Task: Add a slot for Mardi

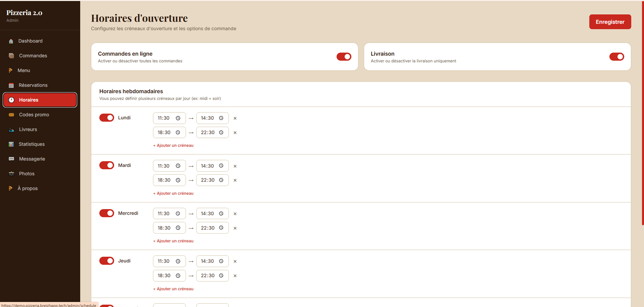Action: (173, 193)
